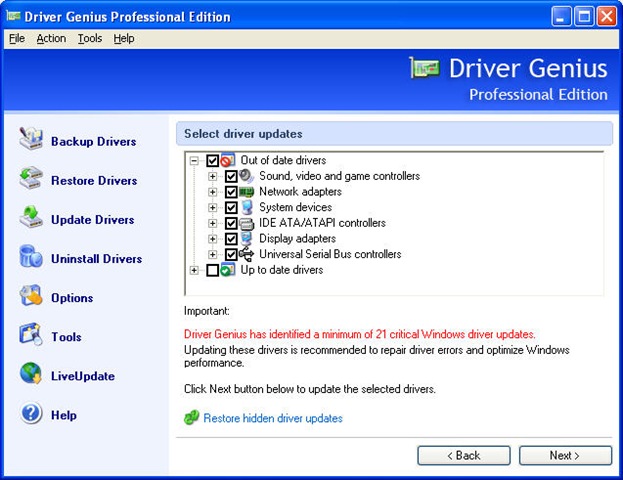623x480 pixels.
Task: Uncheck the Out of date drivers checkbox
Action: pyautogui.click(x=212, y=161)
